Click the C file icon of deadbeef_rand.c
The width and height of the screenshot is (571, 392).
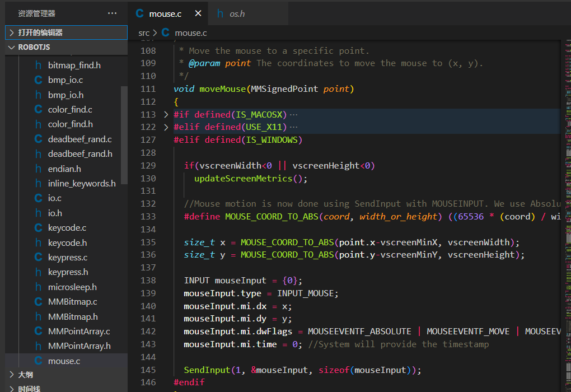click(38, 139)
